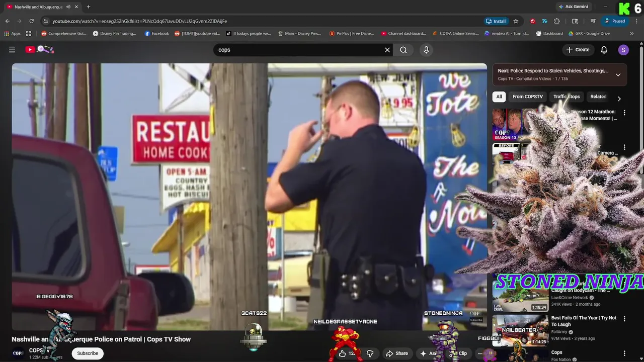Open the Facebook bookmark
The image size is (644, 362).
click(x=157, y=34)
